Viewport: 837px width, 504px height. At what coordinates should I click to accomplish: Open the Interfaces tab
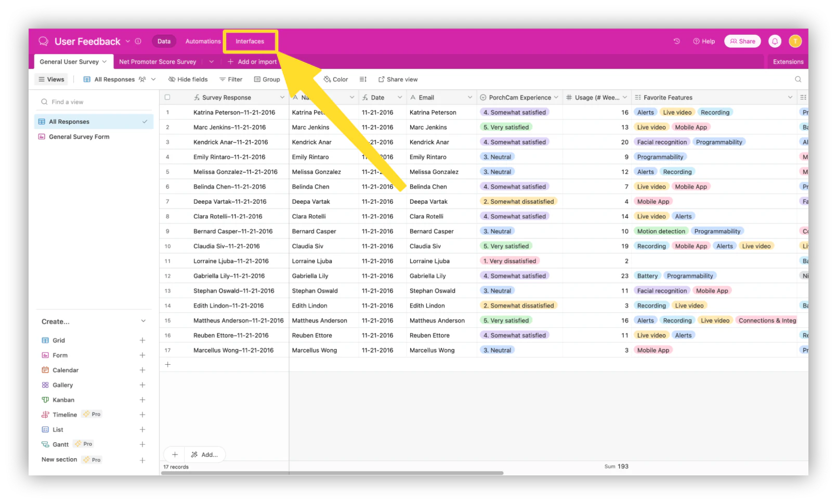tap(250, 41)
